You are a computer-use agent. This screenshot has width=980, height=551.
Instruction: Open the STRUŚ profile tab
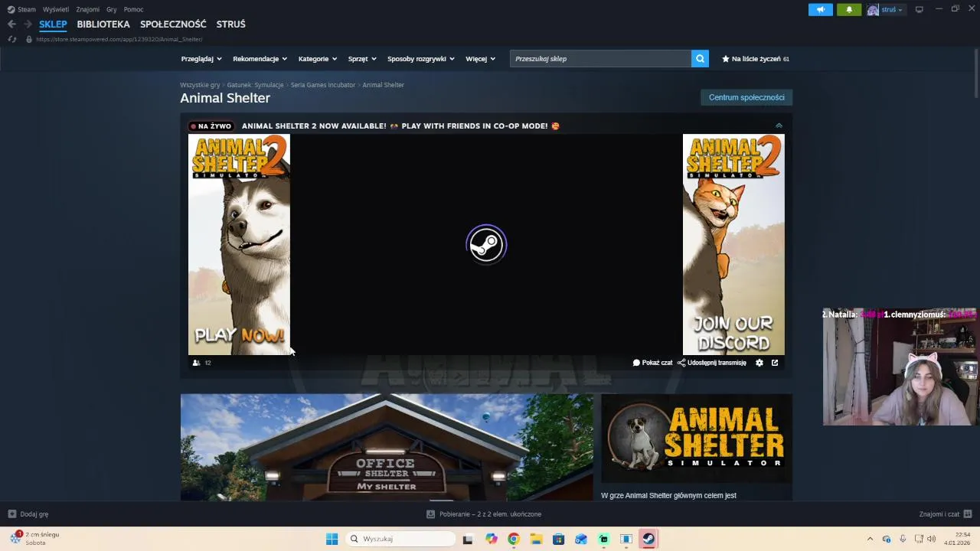[230, 24]
